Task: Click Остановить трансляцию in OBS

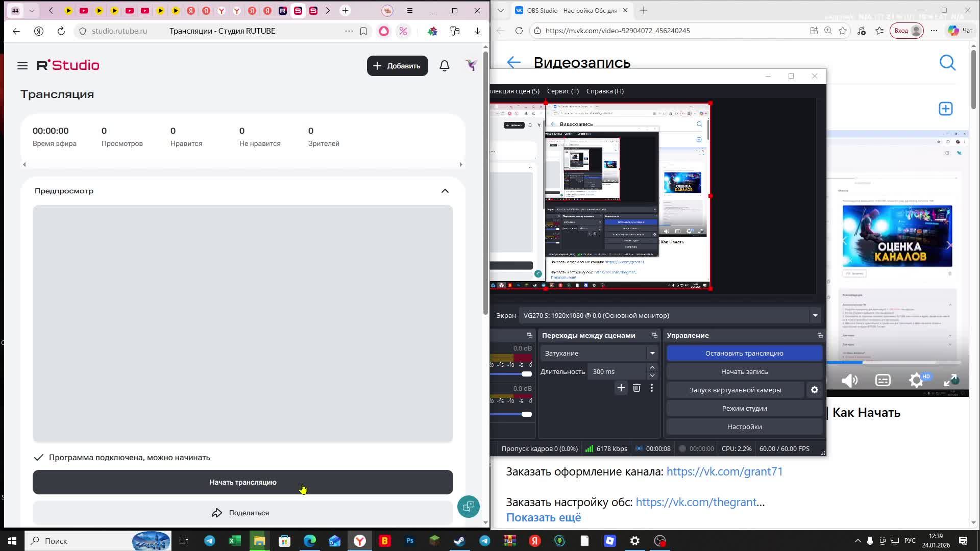Action: [x=744, y=353]
